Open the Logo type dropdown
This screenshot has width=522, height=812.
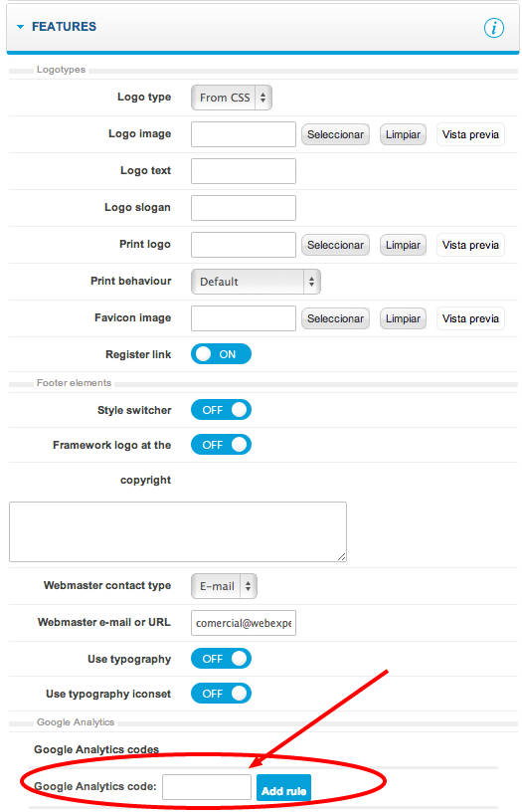(x=232, y=98)
